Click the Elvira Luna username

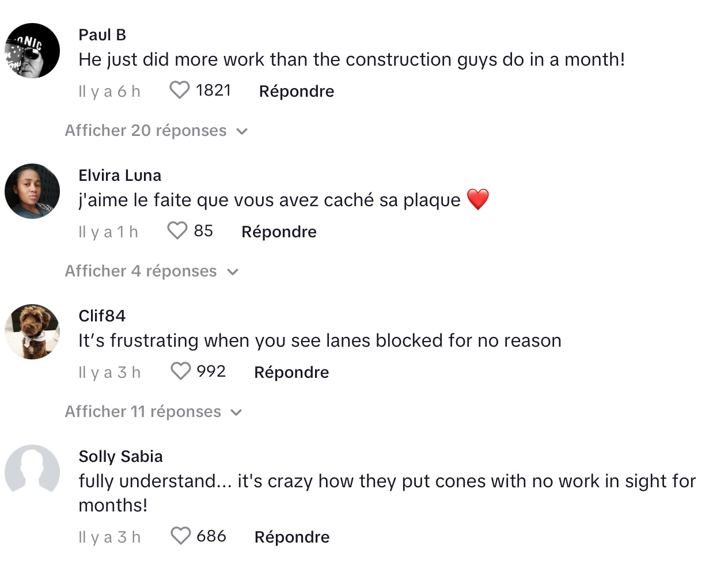pyautogui.click(x=120, y=176)
